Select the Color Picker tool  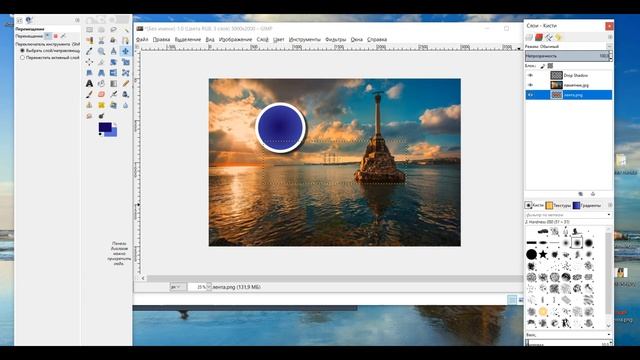click(x=89, y=51)
